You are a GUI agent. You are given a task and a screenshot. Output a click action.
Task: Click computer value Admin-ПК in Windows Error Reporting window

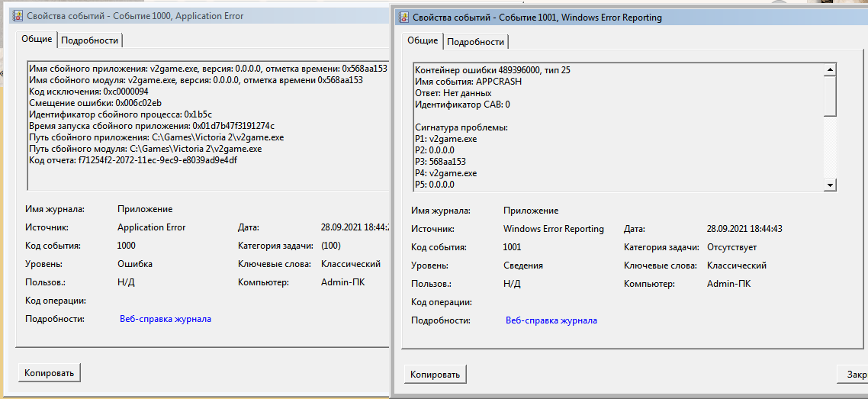coord(729,284)
